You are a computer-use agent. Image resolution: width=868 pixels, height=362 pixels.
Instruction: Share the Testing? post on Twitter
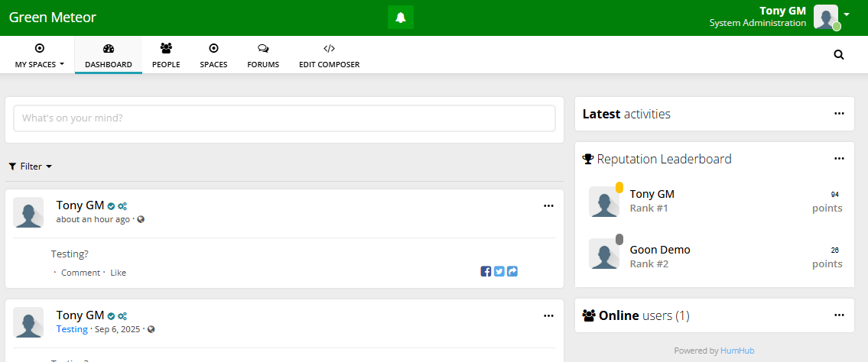point(499,271)
